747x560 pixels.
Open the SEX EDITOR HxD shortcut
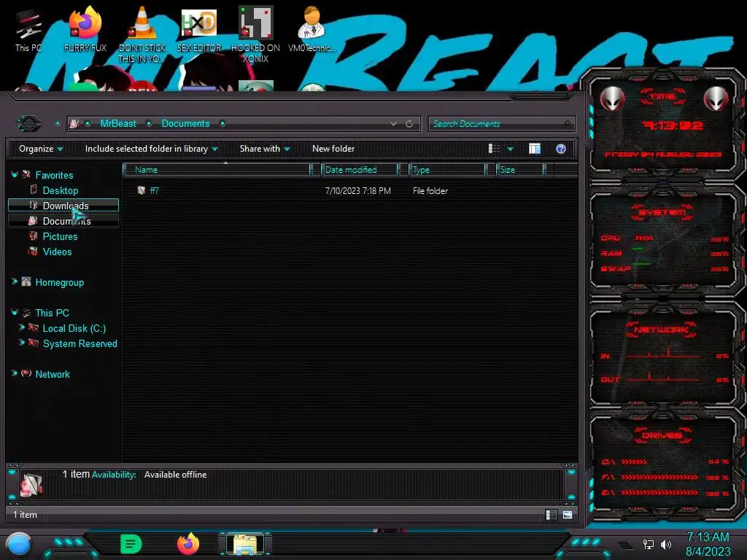coord(199,29)
